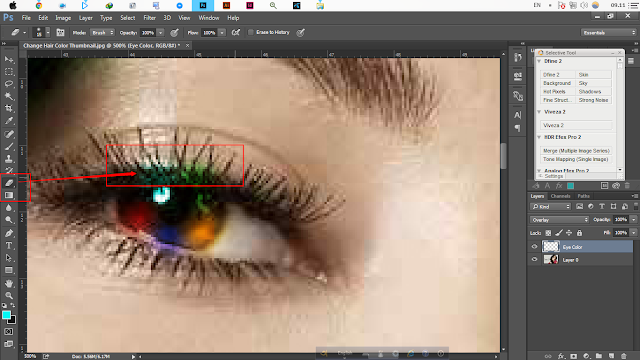Open the Overlay blend mode dropdown
Screen dimensions: 640x360
coord(560,220)
